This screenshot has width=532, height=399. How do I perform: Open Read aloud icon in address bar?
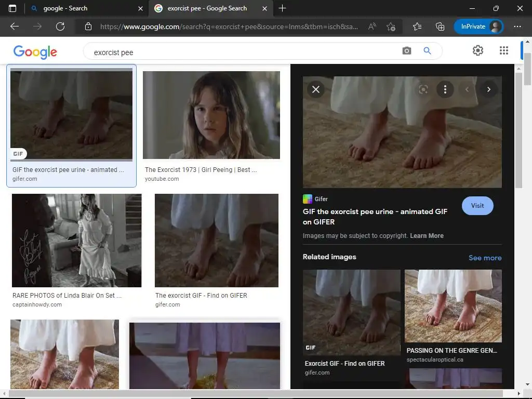coord(372,26)
